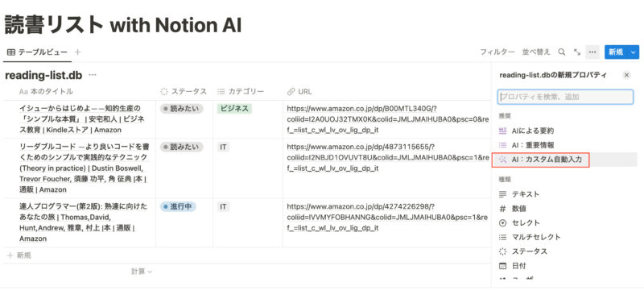The width and height of the screenshot is (644, 299).
Task: Click IT category in リーダブルコード row
Action: (223, 147)
